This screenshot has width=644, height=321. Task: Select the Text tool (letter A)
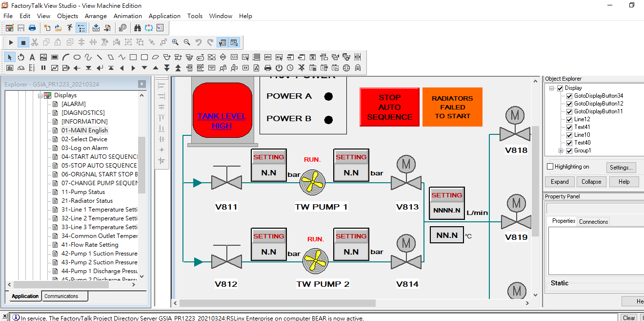tap(32, 57)
